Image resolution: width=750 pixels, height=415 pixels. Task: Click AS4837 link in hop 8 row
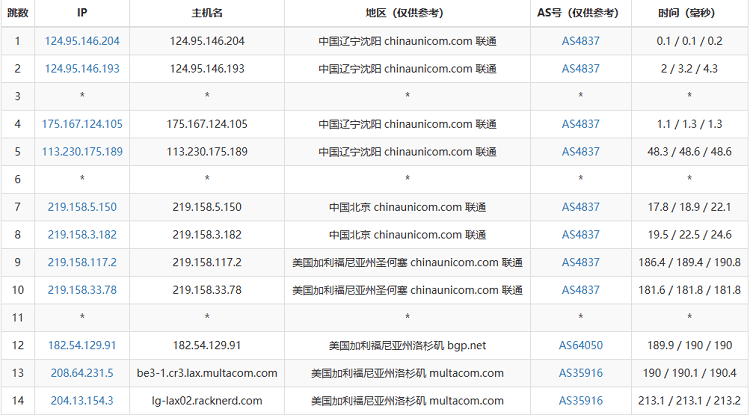click(x=581, y=235)
